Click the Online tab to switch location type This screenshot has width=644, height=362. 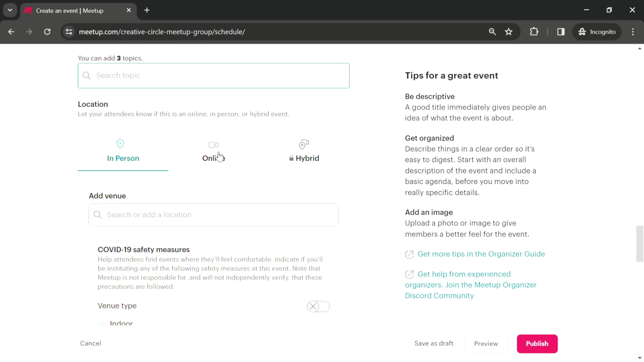click(214, 150)
